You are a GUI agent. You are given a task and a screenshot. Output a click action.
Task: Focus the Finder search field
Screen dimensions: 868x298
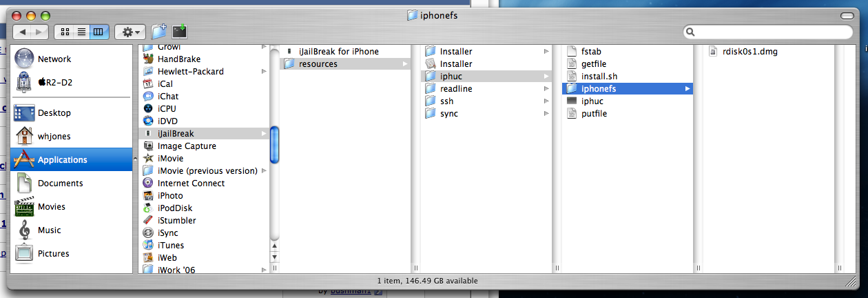coord(768,32)
